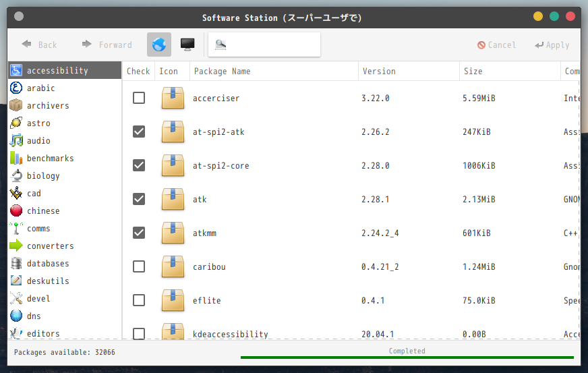The height and width of the screenshot is (373, 588).
Task: Click the green Completed progress bar
Action: pyautogui.click(x=407, y=357)
